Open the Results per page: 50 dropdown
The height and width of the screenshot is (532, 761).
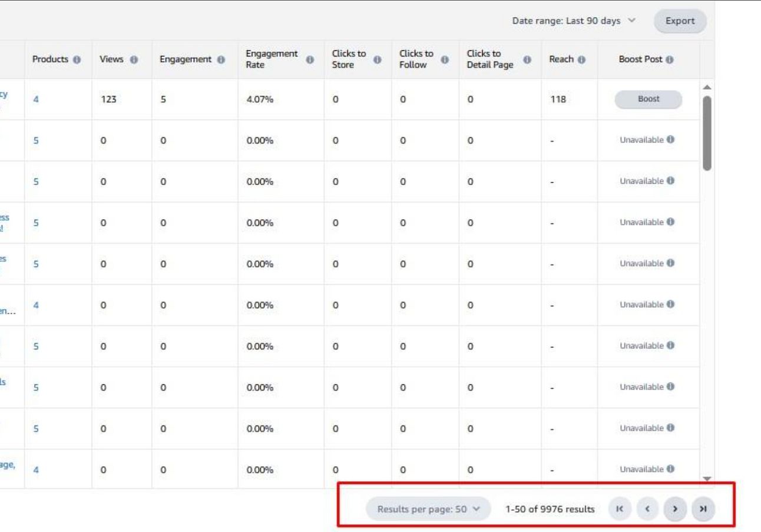(428, 509)
